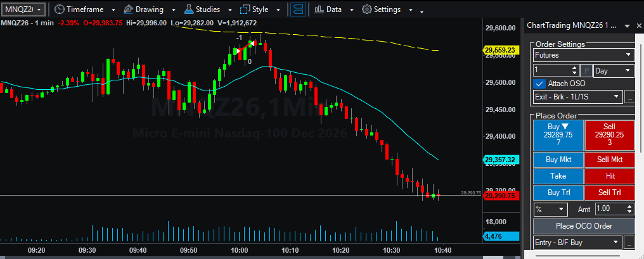Click the MNQZ26 - 1 min chart title
The height and width of the screenshot is (259, 644).
point(27,23)
